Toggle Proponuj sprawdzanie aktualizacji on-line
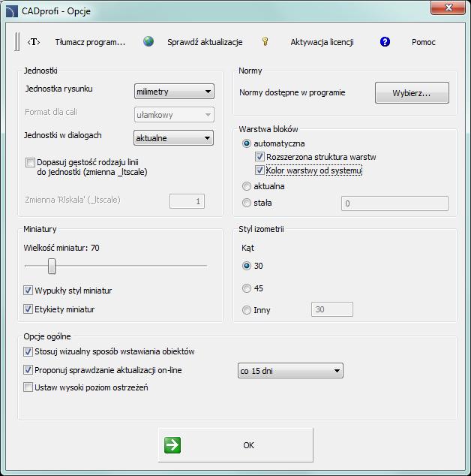Screen dimensions: 471x476 tap(28, 369)
